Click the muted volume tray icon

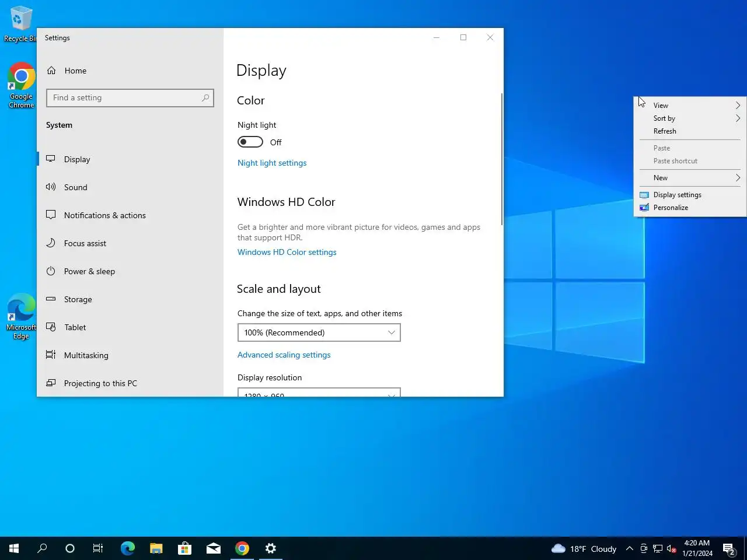coord(671,548)
